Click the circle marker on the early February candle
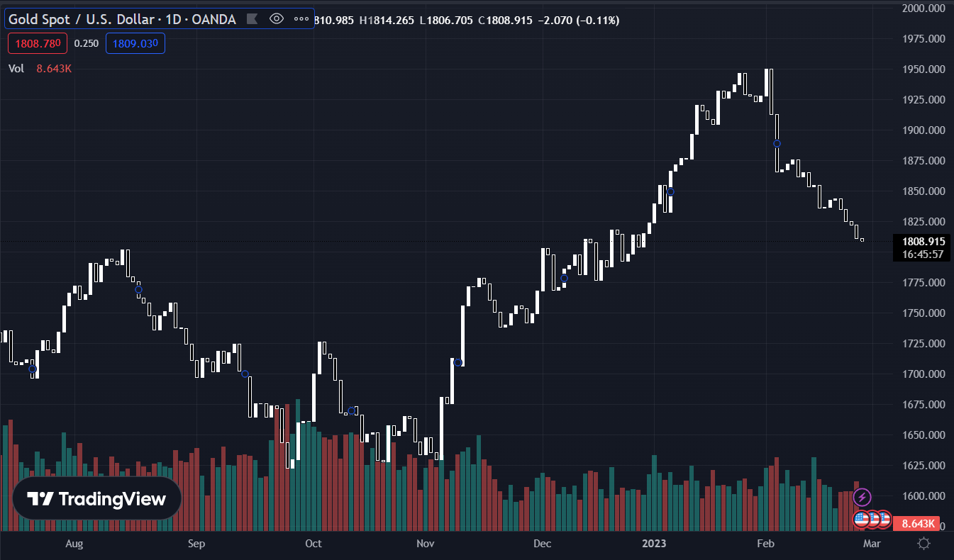954x560 pixels. (777, 144)
